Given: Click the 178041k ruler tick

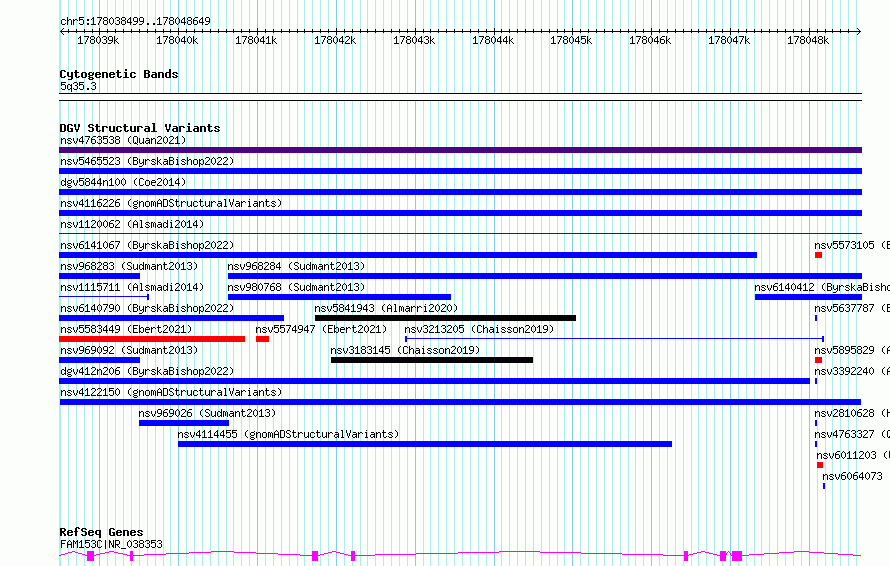Looking at the screenshot, I should point(256,40).
